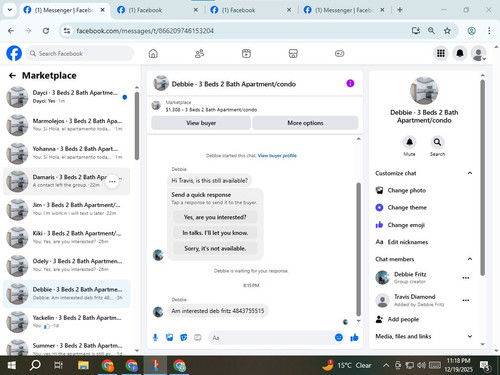Viewport: 500px width, 375px height.
Task: Collapse the Chat members section
Action: tap(470, 259)
